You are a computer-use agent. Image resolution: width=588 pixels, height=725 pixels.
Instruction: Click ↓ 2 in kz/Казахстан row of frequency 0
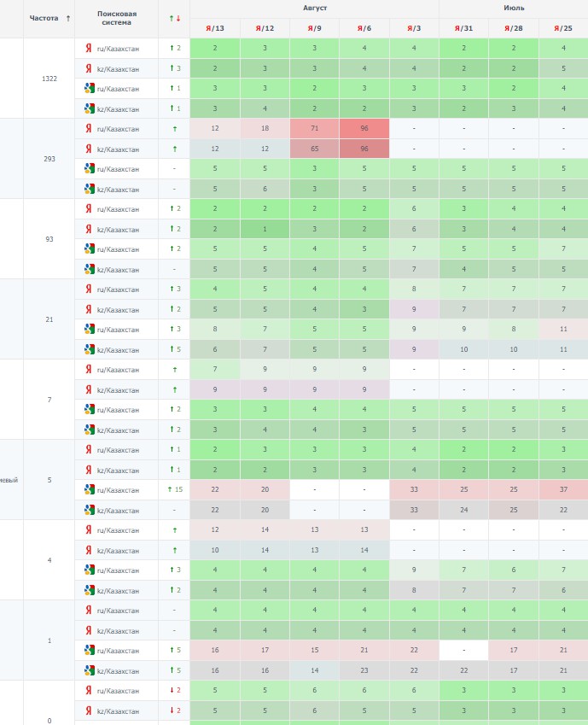(x=175, y=710)
